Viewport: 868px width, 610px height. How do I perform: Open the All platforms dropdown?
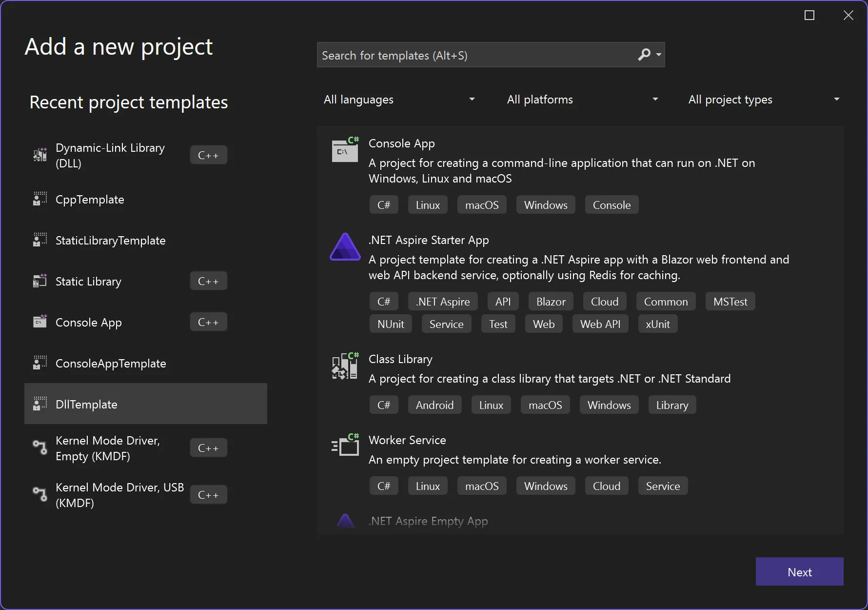582,100
